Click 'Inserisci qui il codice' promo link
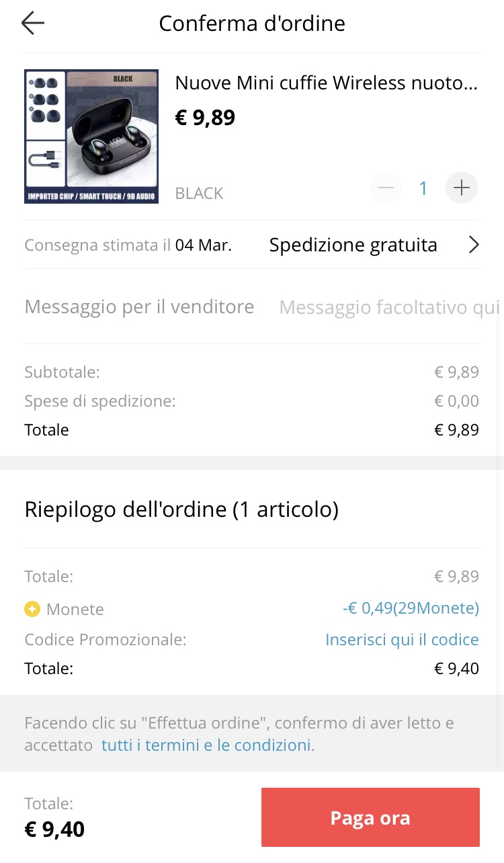Image resolution: width=504 pixels, height=863 pixels. 402,639
